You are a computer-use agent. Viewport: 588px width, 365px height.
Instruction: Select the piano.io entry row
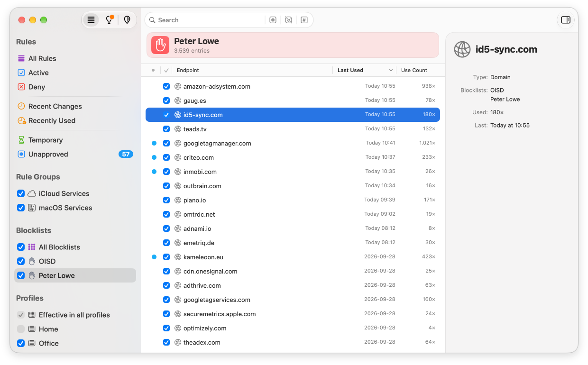tap(293, 200)
